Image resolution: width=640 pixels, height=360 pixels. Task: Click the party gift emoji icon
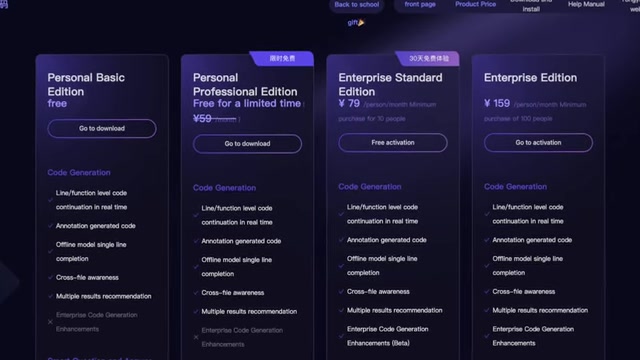point(361,22)
